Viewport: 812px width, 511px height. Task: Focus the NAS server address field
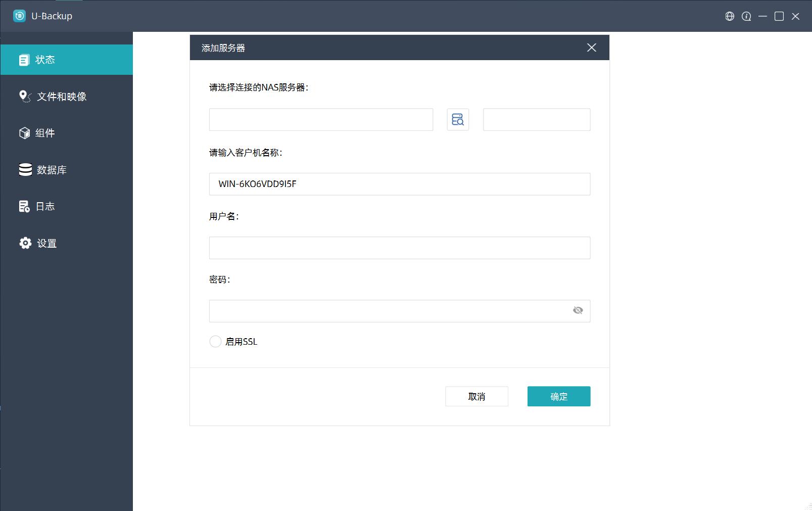point(321,120)
